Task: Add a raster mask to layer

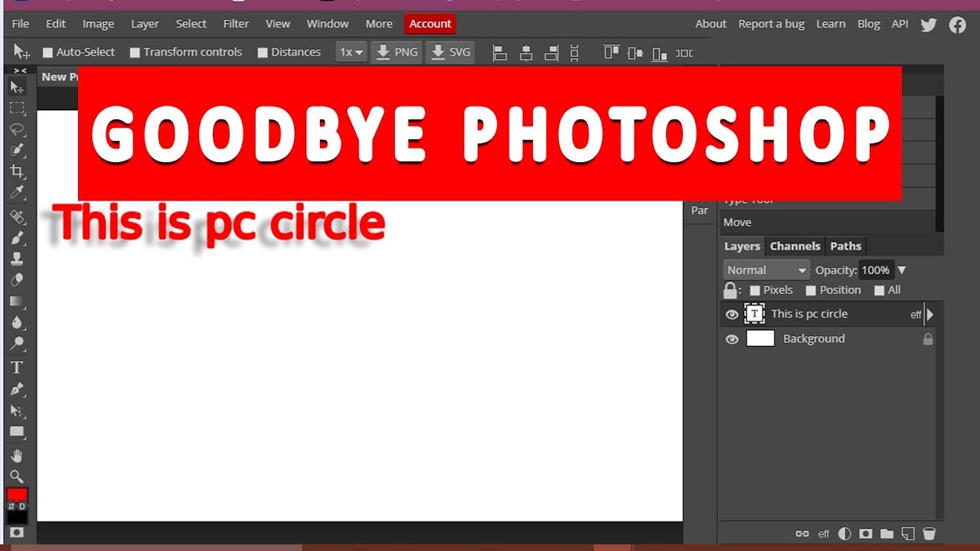Action: pos(866,533)
